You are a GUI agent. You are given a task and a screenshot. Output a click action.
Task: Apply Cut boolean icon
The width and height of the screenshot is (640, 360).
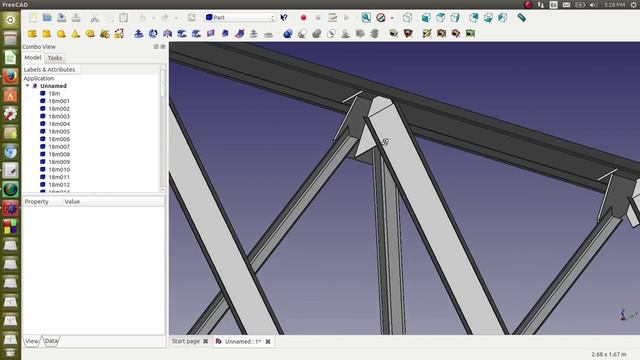(x=302, y=33)
